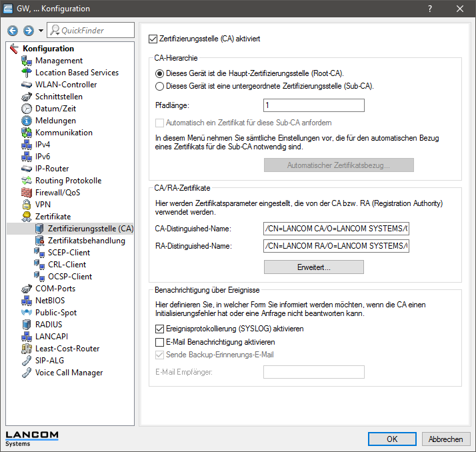Click the WLAN-Controller icon in tree
The width and height of the screenshot is (476, 452).
(27, 85)
